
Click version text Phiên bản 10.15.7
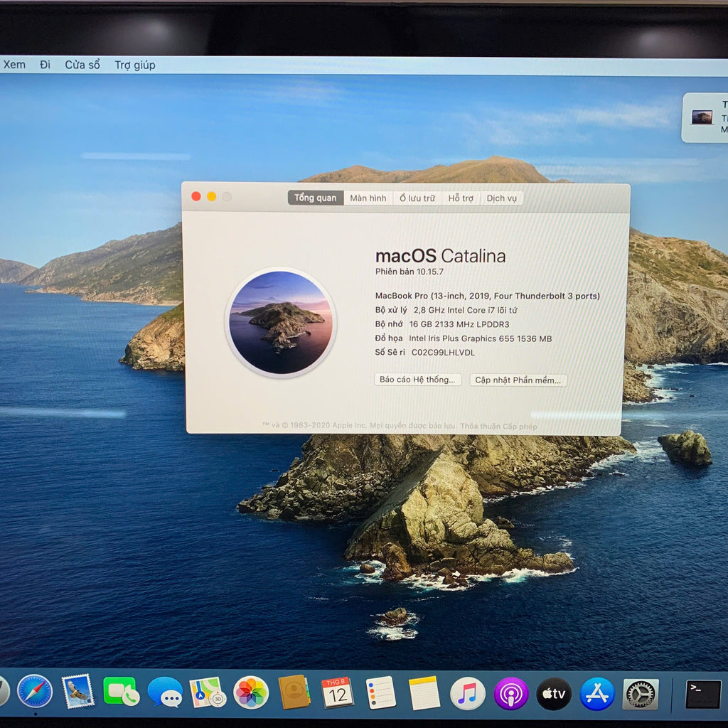point(409,272)
